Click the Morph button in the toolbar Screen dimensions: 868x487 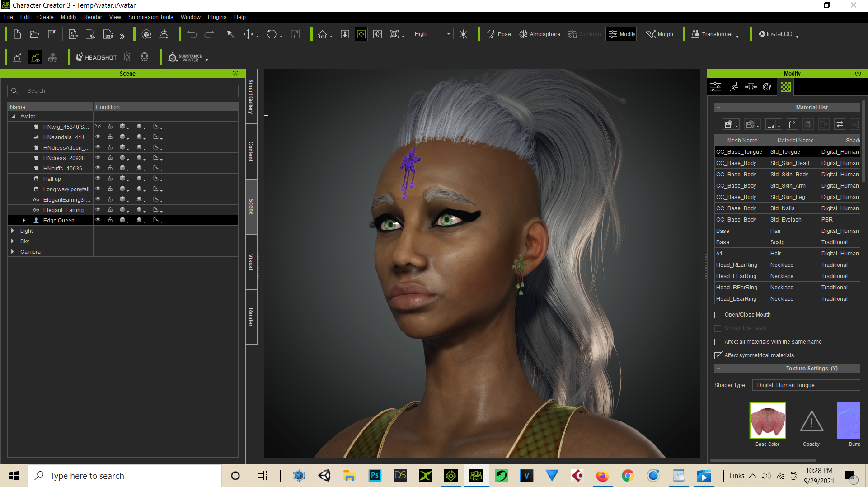click(660, 34)
